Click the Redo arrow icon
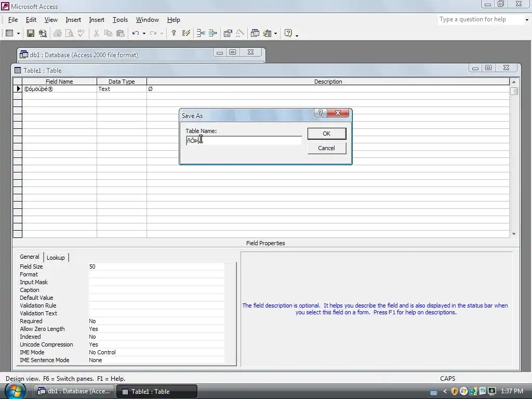The height and width of the screenshot is (399, 532). 153,33
